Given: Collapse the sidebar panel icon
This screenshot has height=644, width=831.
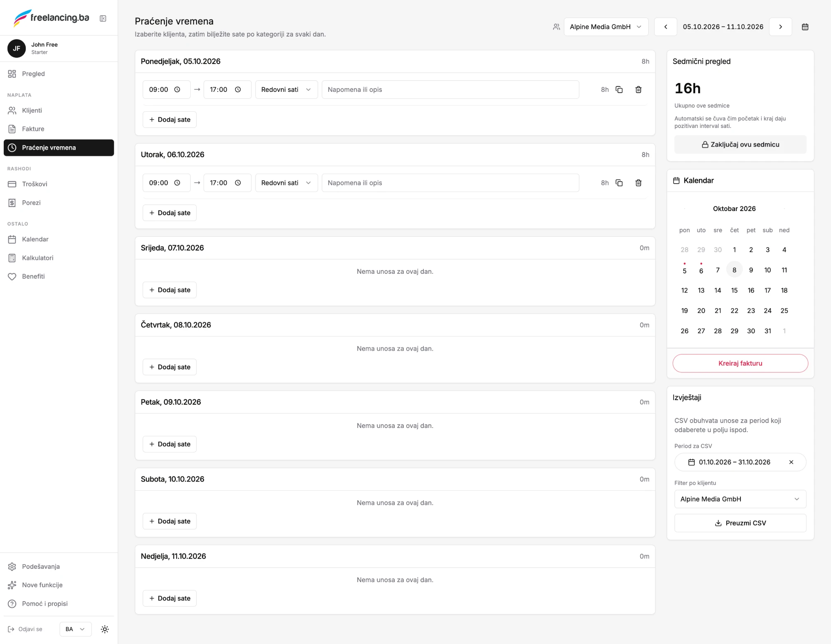Looking at the screenshot, I should [x=103, y=18].
